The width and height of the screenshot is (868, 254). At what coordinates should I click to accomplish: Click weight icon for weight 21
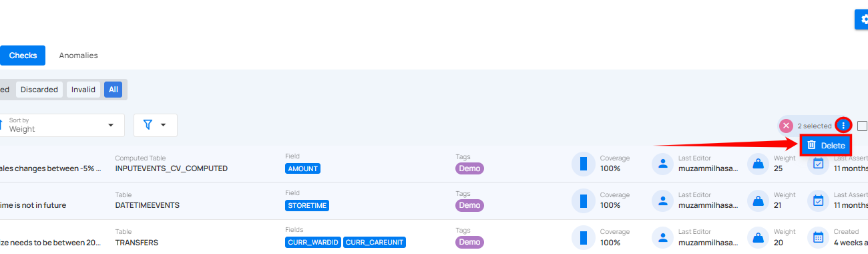coord(758,201)
